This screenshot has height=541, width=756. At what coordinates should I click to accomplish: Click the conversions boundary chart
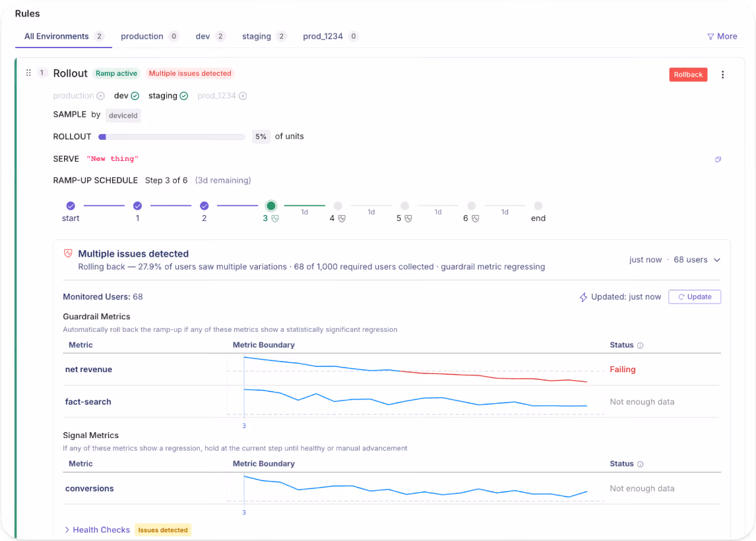415,488
